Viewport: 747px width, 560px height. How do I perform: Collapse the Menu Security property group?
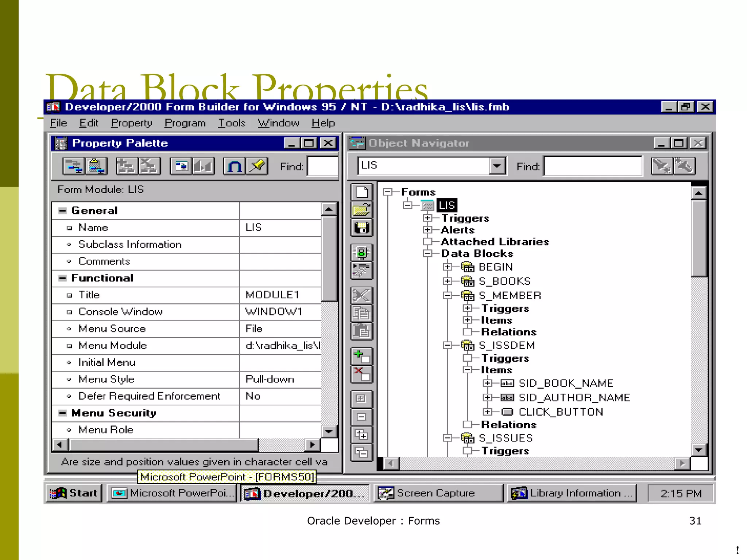pos(62,413)
